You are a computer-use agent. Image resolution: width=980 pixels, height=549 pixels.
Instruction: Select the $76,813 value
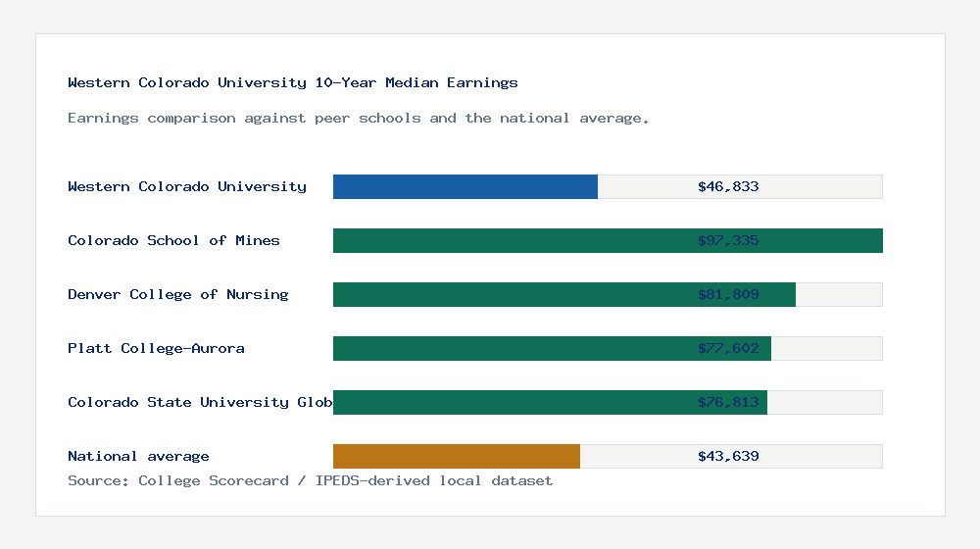tap(728, 402)
